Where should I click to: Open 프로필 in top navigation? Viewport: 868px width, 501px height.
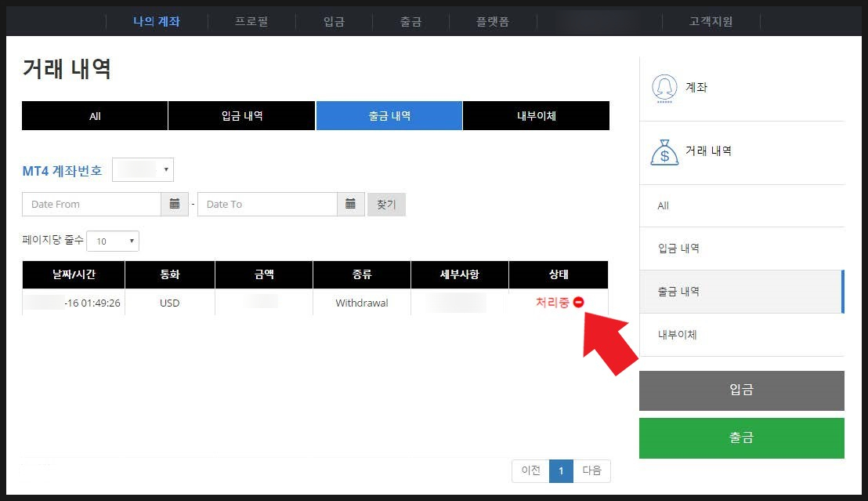coord(251,22)
